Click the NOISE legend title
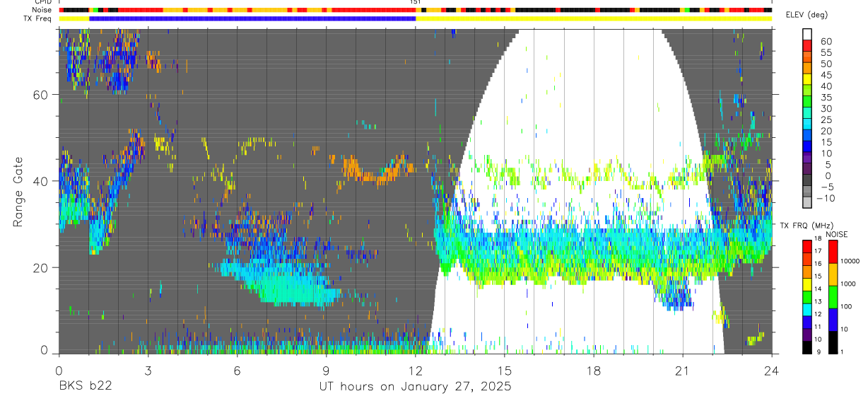The height and width of the screenshot is (401, 868). pos(838,234)
